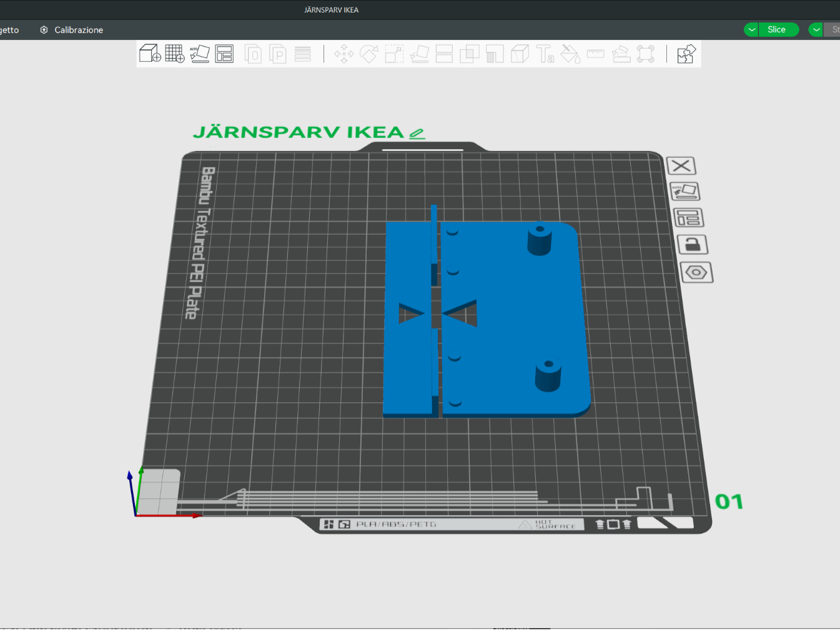Add a new plate with grid-plus icon
The width and height of the screenshot is (840, 630).
[x=175, y=54]
